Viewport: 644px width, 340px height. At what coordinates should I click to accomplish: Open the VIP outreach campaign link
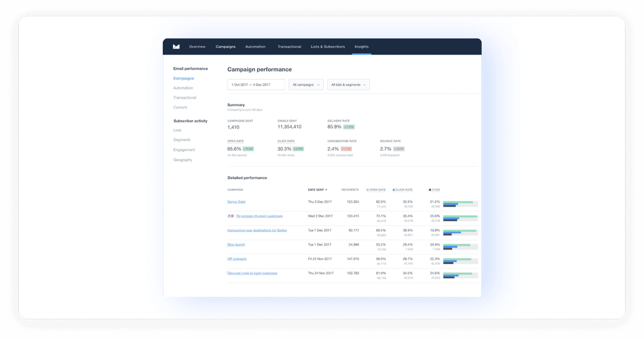pyautogui.click(x=237, y=259)
